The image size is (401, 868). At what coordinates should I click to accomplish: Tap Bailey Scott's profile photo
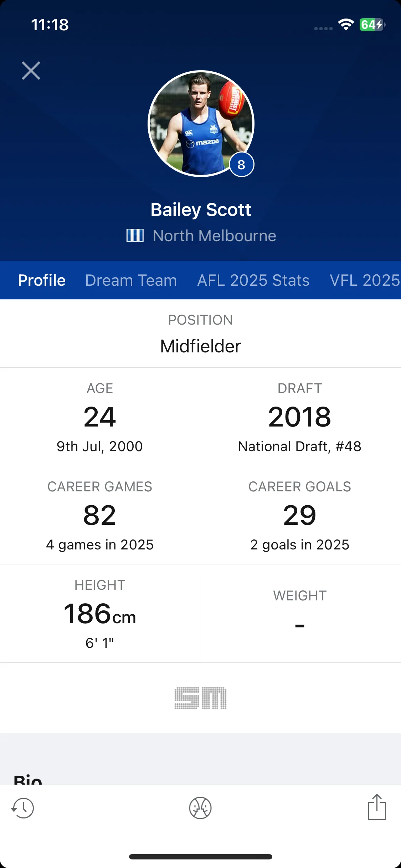click(x=201, y=124)
